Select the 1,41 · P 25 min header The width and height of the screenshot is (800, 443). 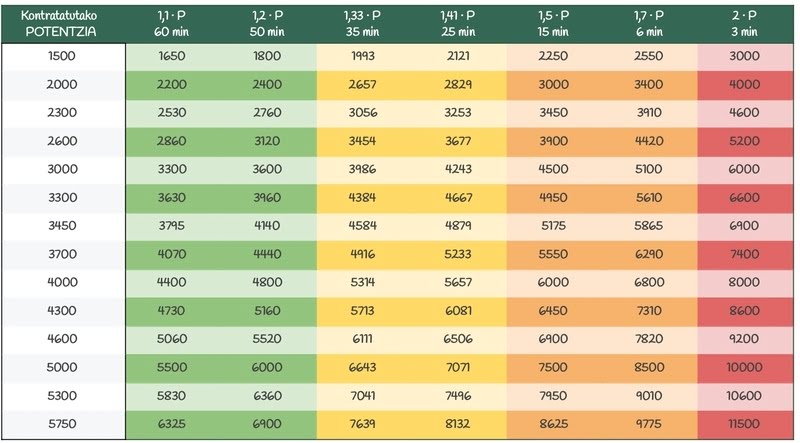click(458, 22)
